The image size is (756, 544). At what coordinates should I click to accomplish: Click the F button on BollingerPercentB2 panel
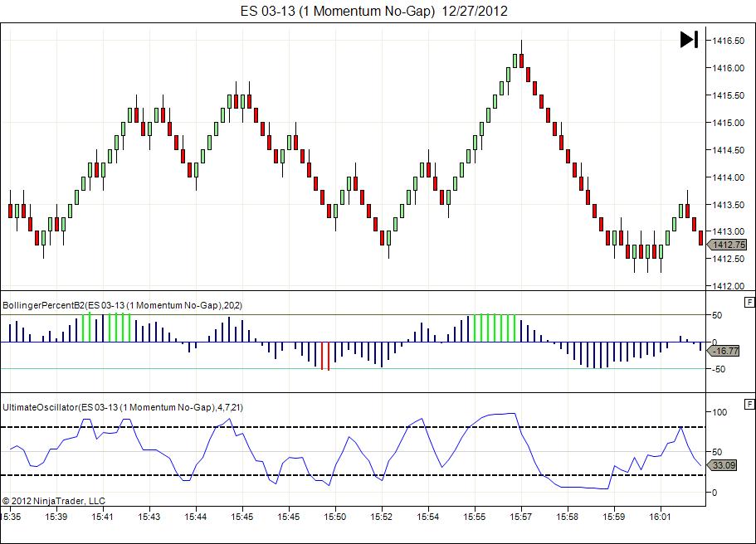pos(749,302)
